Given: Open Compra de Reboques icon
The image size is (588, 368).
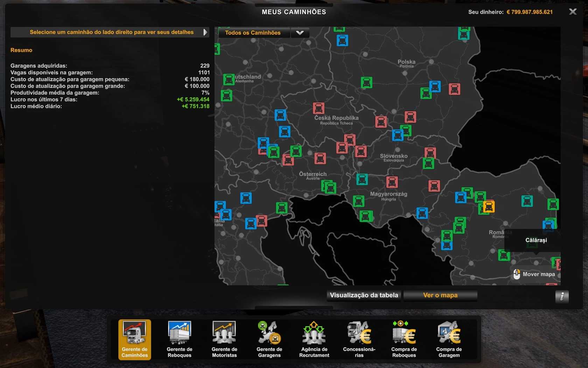Looking at the screenshot, I should pyautogui.click(x=404, y=339).
